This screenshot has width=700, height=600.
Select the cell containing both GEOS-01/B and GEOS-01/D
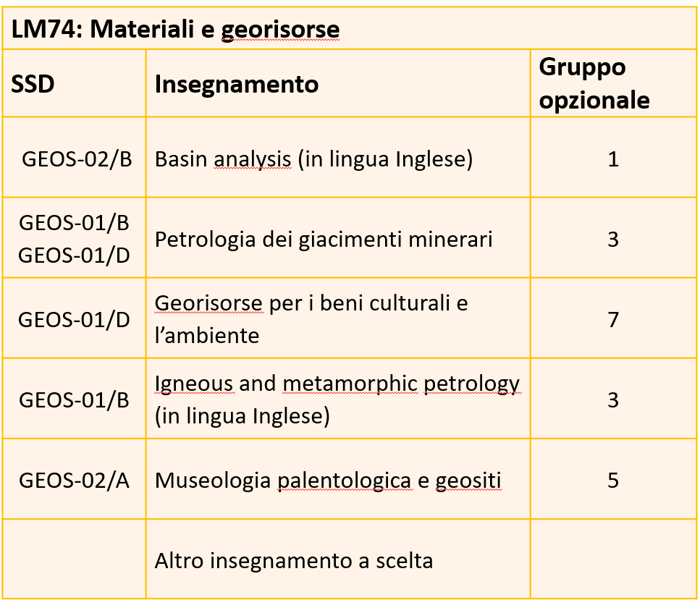(74, 239)
